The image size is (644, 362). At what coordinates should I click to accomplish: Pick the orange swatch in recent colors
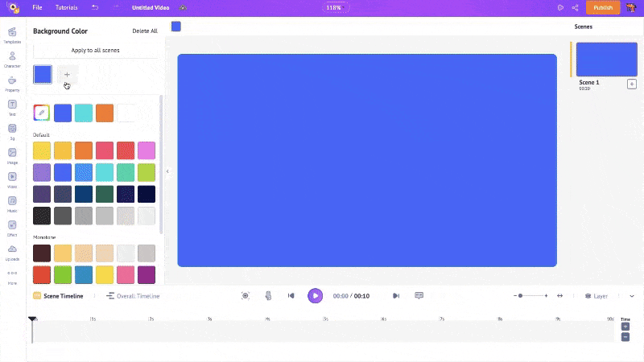105,113
